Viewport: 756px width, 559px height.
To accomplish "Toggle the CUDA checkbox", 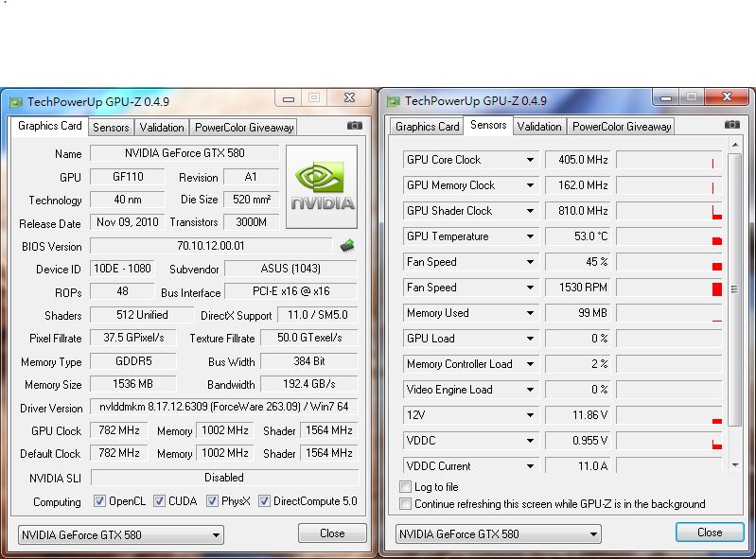I will (x=159, y=501).
